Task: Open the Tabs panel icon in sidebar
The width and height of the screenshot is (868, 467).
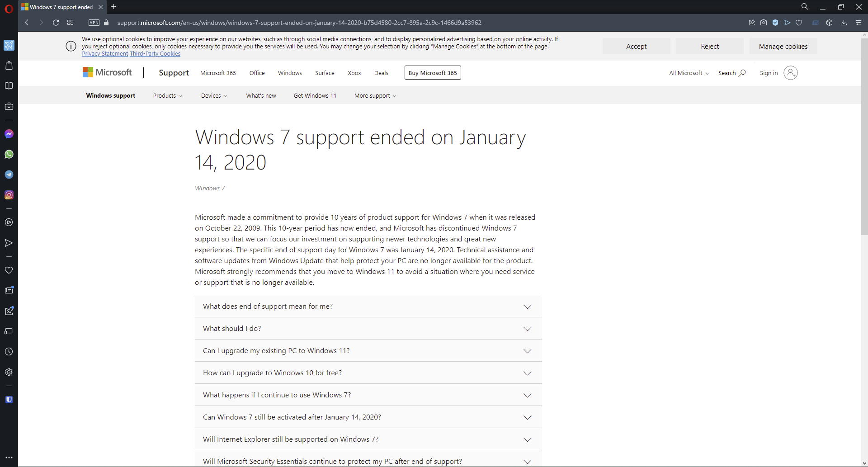Action: 9,331
